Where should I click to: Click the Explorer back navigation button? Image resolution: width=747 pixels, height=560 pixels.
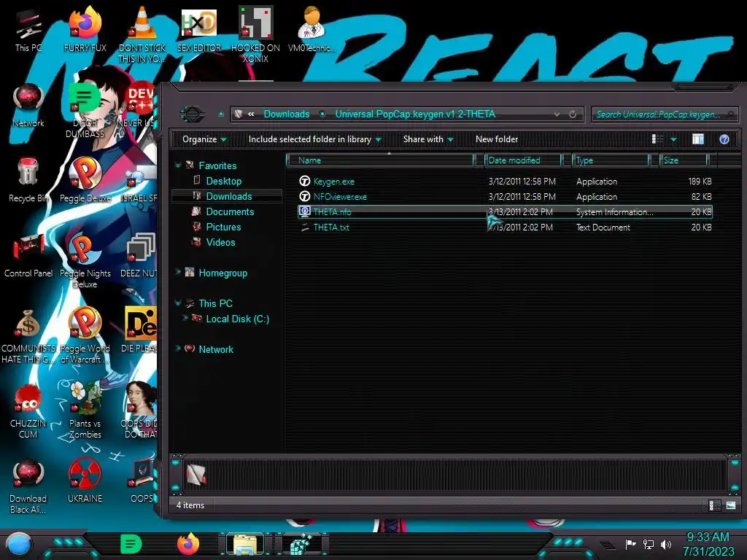[x=193, y=114]
